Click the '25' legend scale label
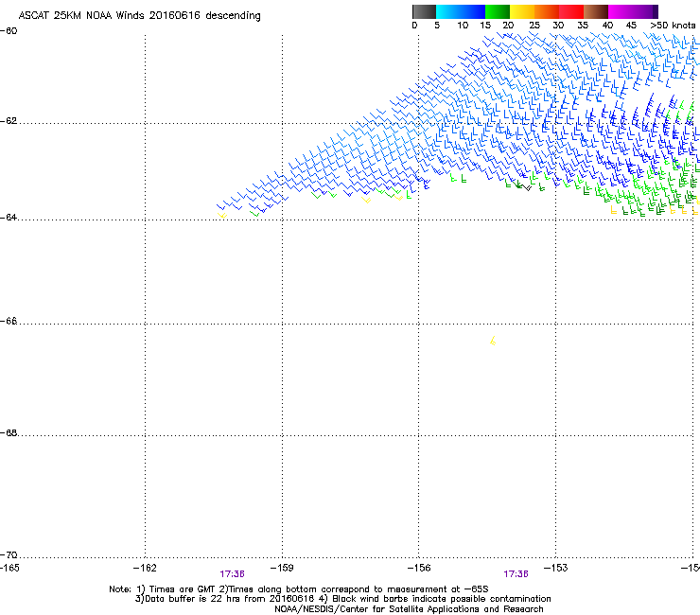This screenshot has width=700, height=615. pos(534,26)
